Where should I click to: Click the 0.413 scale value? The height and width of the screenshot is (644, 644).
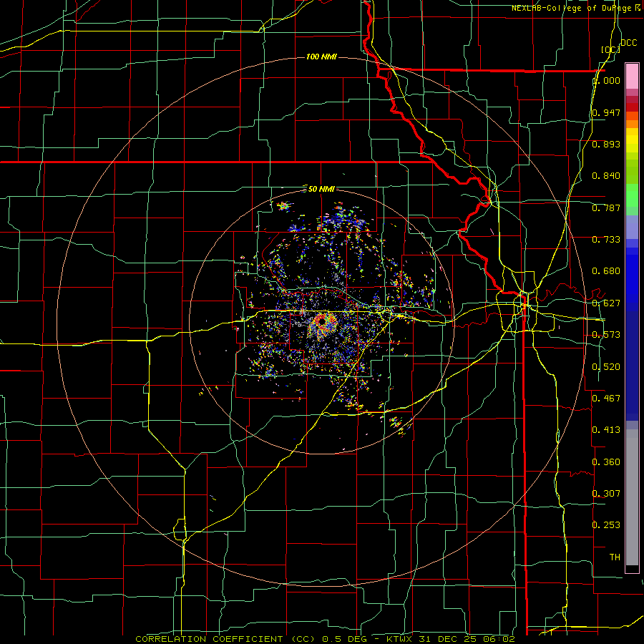606,429
